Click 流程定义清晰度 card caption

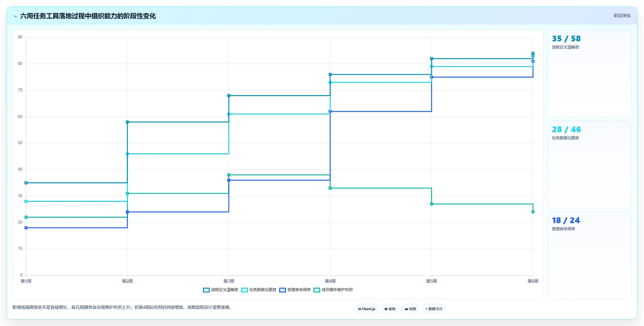click(x=565, y=47)
